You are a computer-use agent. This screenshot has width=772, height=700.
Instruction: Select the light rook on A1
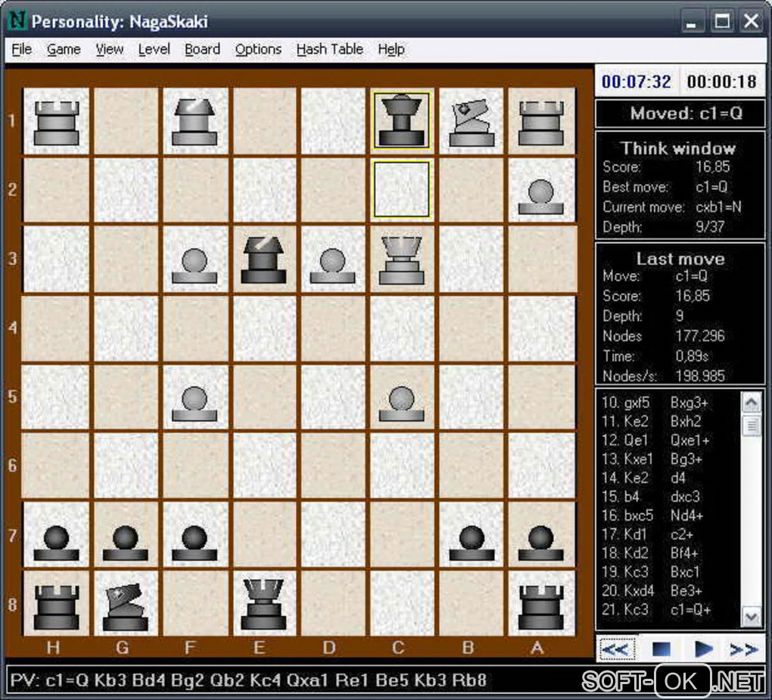541,122
